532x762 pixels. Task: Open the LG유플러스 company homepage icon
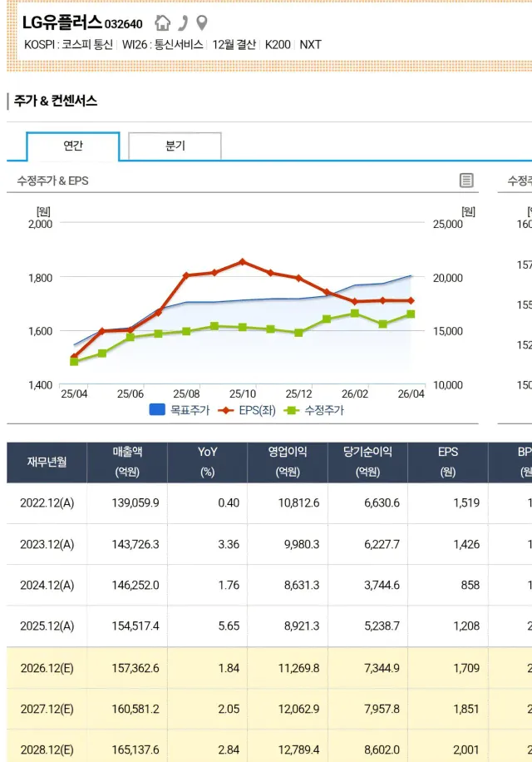click(163, 22)
